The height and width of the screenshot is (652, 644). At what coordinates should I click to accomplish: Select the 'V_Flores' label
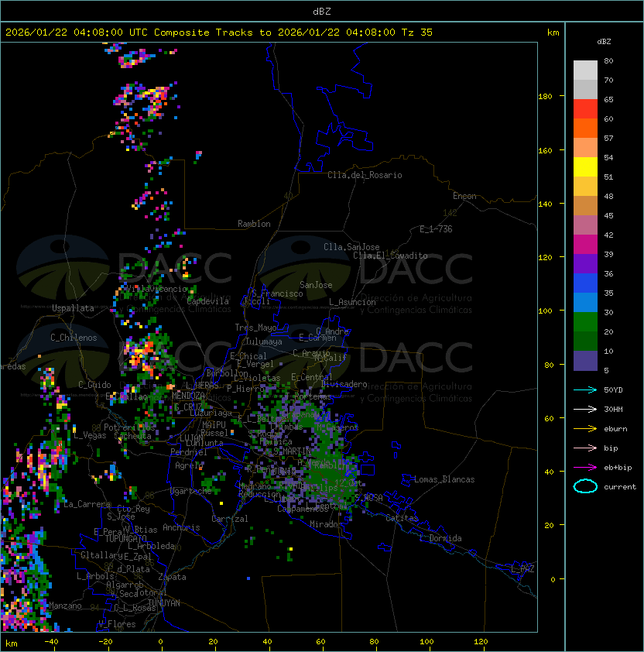(x=117, y=624)
